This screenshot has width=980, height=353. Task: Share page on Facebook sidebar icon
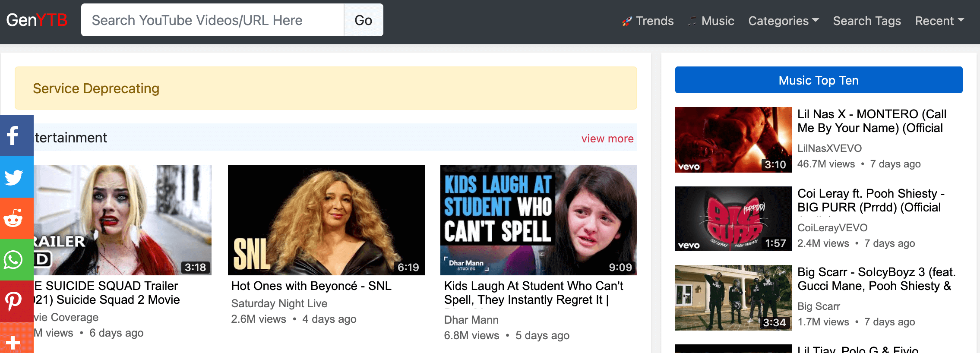16,136
